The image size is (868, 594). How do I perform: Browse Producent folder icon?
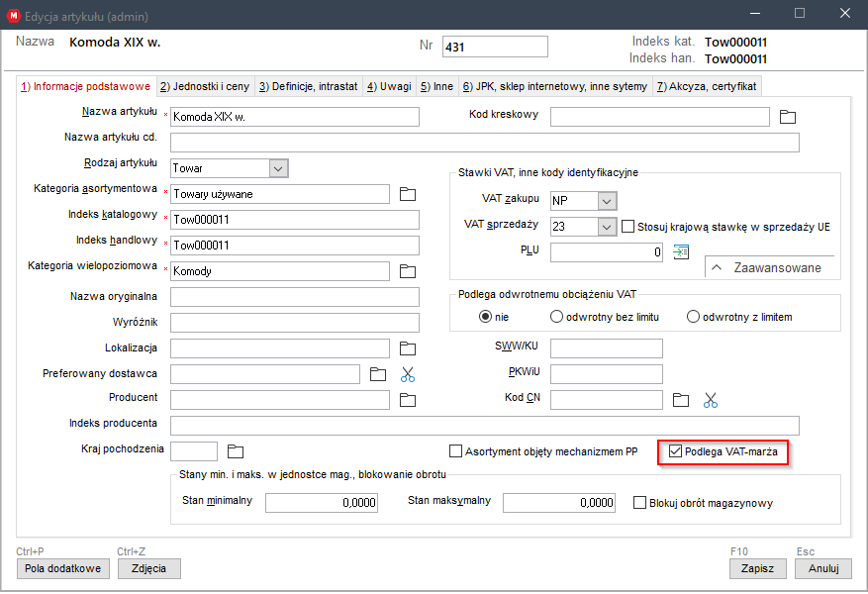pyautogui.click(x=408, y=400)
